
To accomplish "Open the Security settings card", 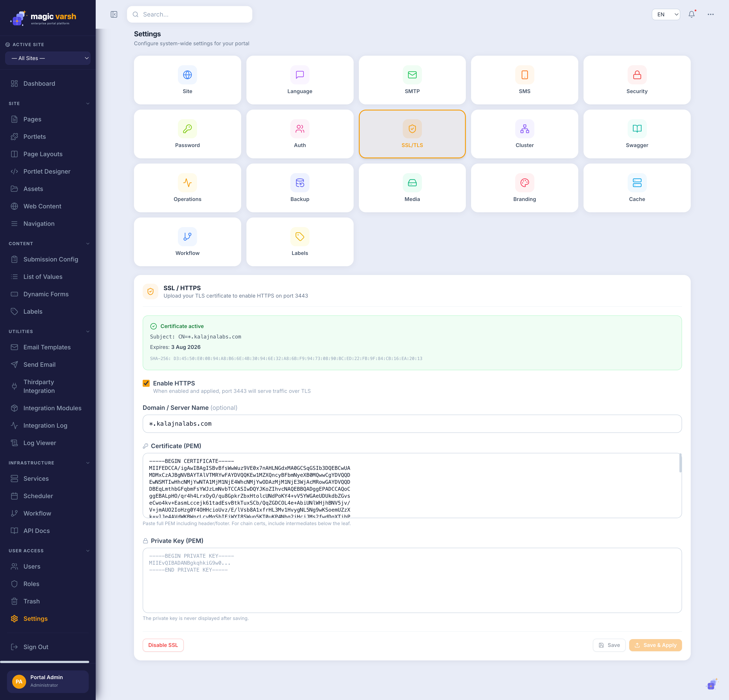I will [x=637, y=80].
